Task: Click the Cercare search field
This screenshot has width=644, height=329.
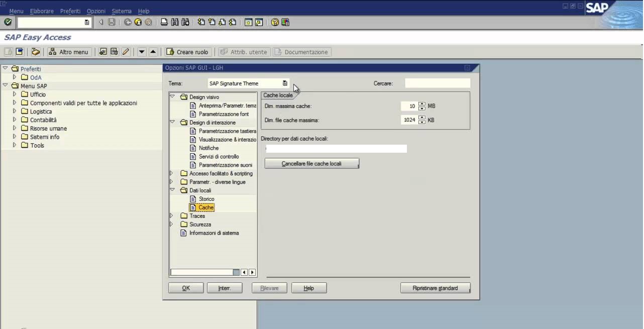Action: 438,83
